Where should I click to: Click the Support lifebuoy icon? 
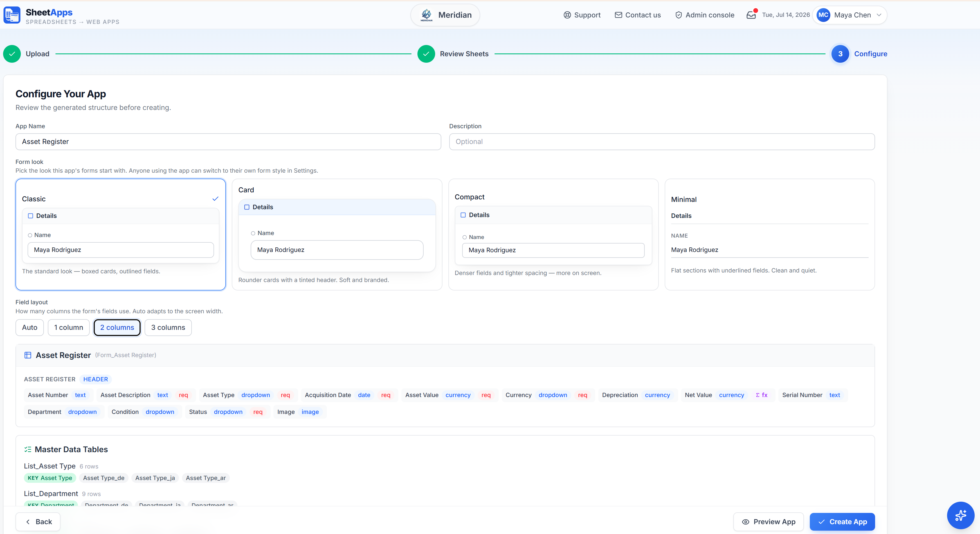coord(567,15)
